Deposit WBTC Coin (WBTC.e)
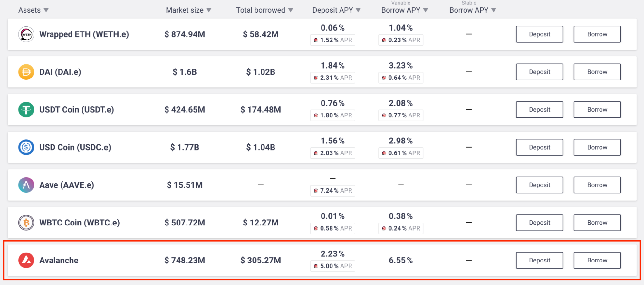This screenshot has width=644, height=285. 540,222
